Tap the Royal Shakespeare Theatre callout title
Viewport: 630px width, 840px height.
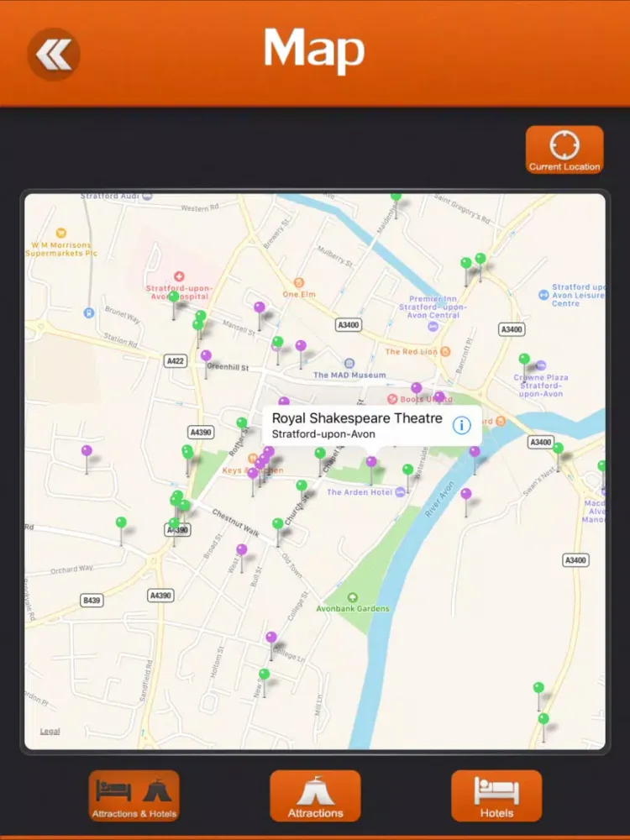click(x=357, y=418)
